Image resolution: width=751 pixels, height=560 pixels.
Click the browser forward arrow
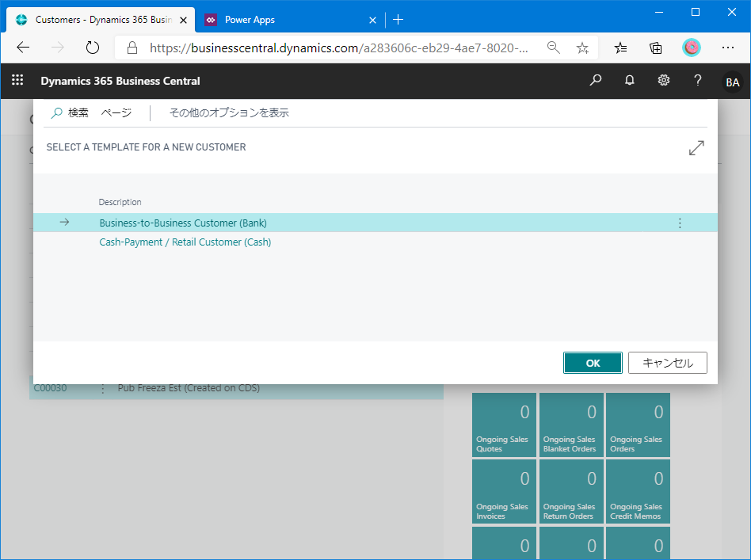point(58,48)
